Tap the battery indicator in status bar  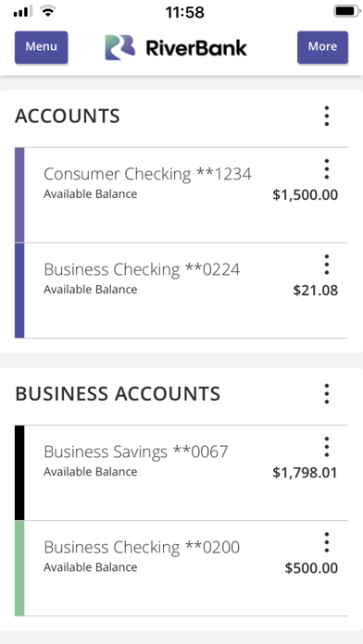click(x=347, y=11)
